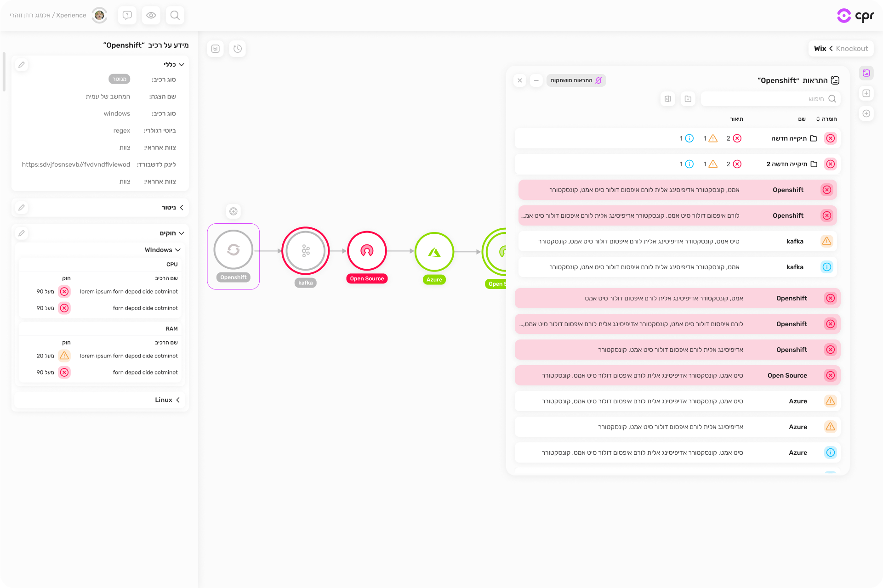Expand the Linux rules section

point(177,400)
